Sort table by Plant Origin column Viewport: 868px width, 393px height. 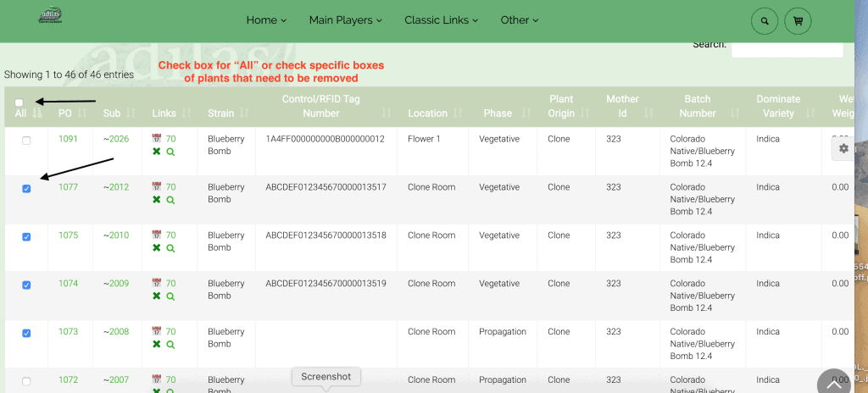[x=566, y=106]
